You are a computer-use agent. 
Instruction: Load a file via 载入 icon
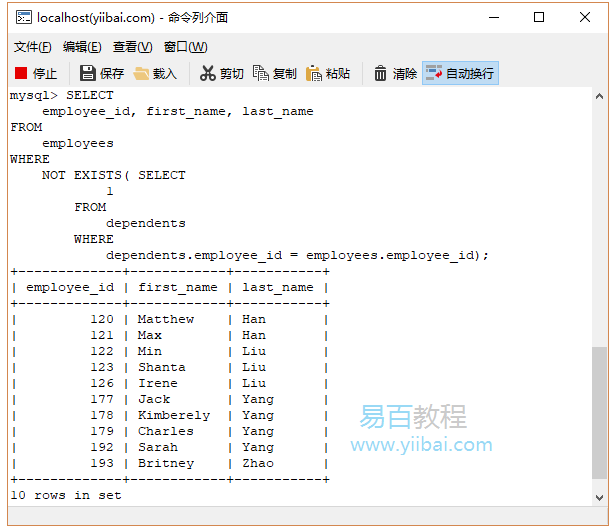point(142,73)
